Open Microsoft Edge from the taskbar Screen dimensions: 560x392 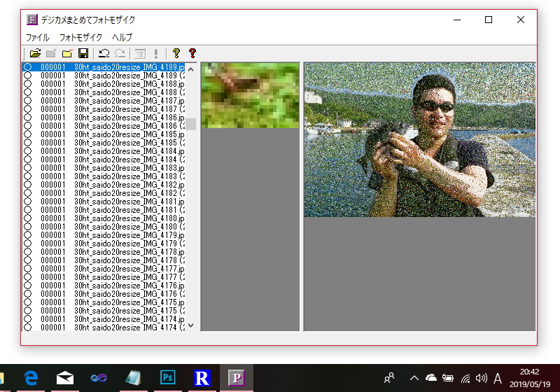(x=31, y=378)
